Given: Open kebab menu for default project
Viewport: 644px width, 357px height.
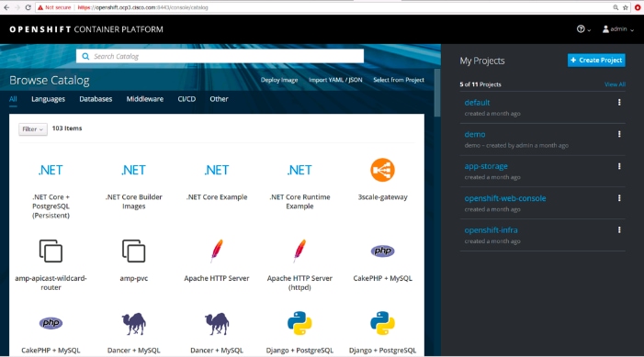Looking at the screenshot, I should coord(619,102).
